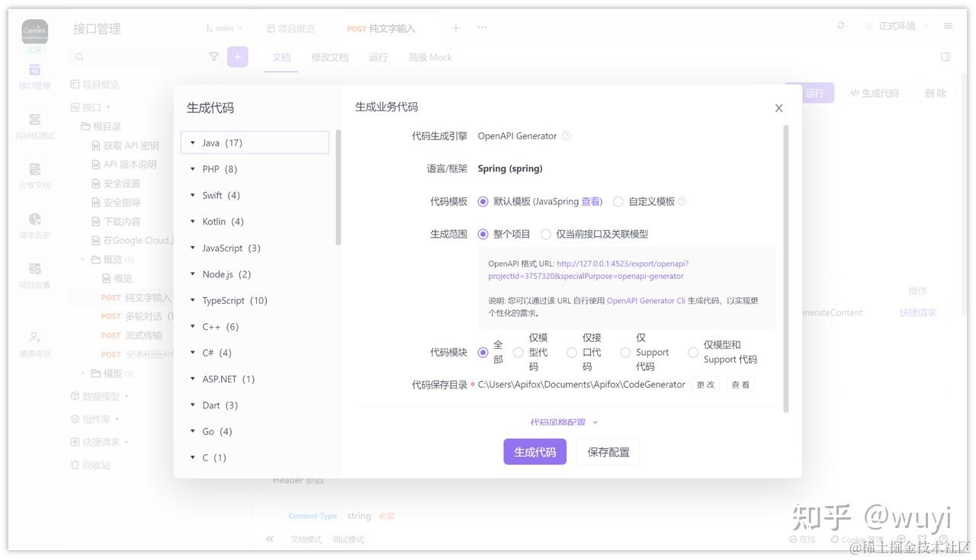Open the OpenAPI Generator Cli link

coord(646,300)
